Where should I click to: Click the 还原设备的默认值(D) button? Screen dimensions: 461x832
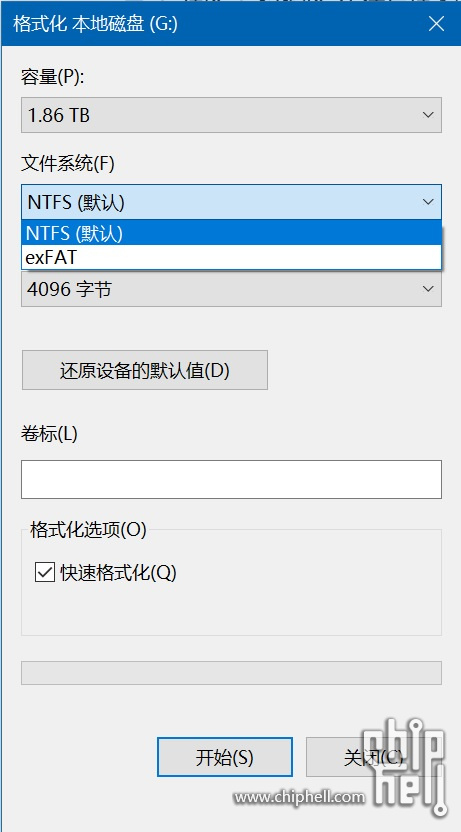(x=145, y=370)
